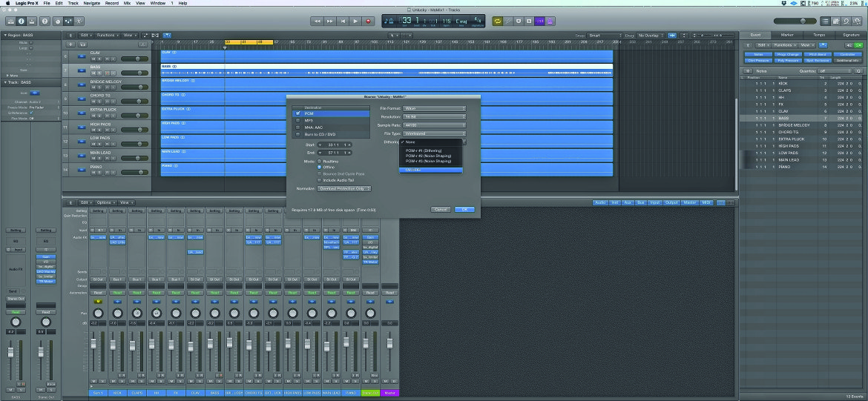Image resolution: width=868 pixels, height=401 pixels.
Task: Open List Editors icon at top right
Action: (826, 21)
